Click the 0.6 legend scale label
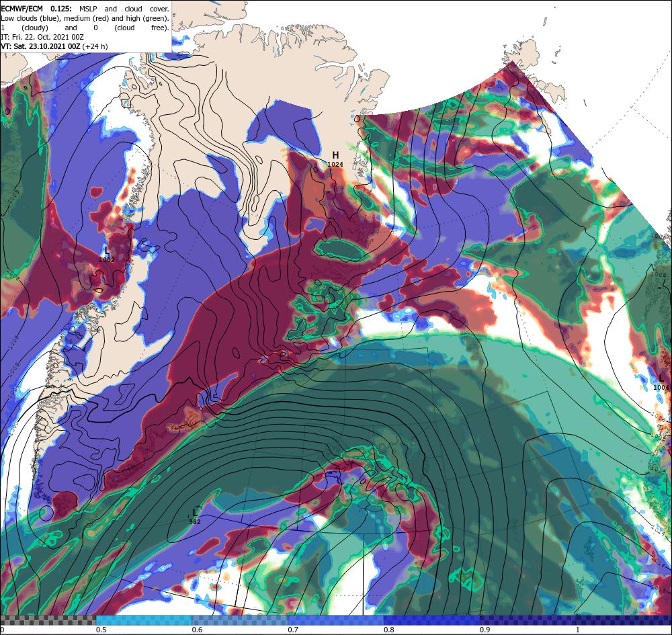Screen dimensions: 672x635 point(197,630)
